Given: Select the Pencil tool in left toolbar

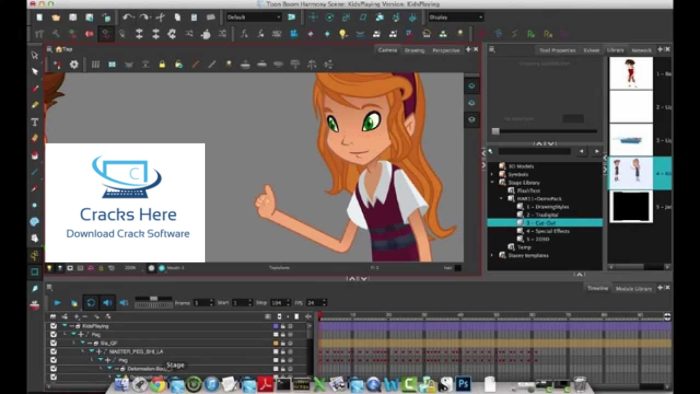Looking at the screenshot, I should pyautogui.click(x=35, y=105).
